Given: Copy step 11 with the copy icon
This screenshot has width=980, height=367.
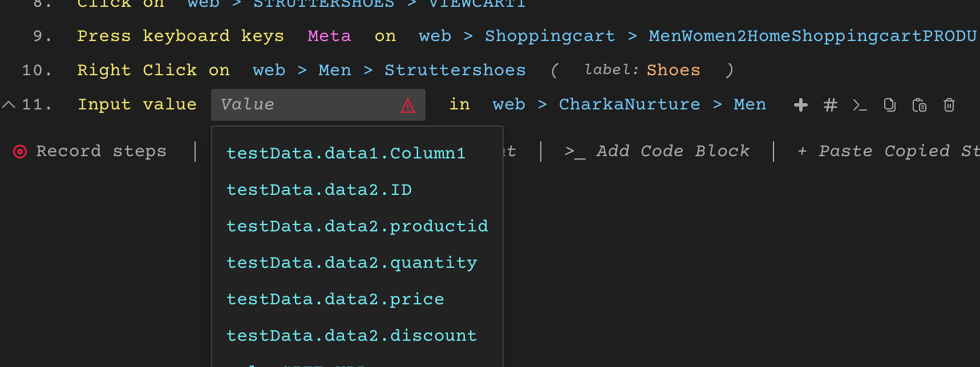Looking at the screenshot, I should point(890,105).
